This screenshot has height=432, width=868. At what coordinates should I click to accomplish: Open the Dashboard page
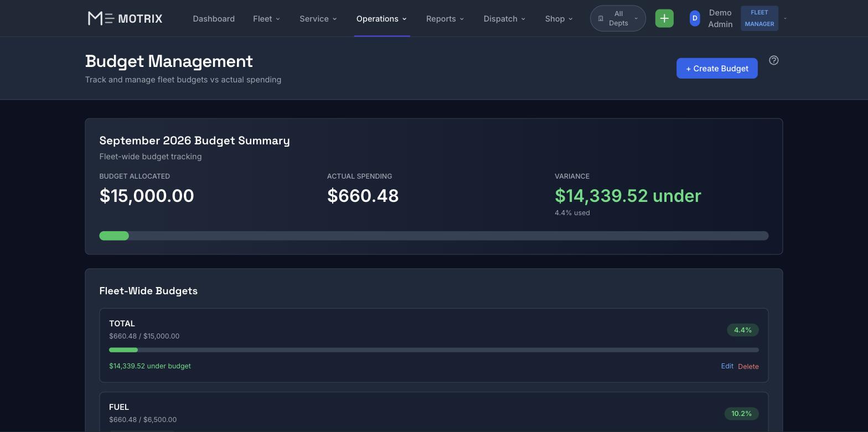214,18
